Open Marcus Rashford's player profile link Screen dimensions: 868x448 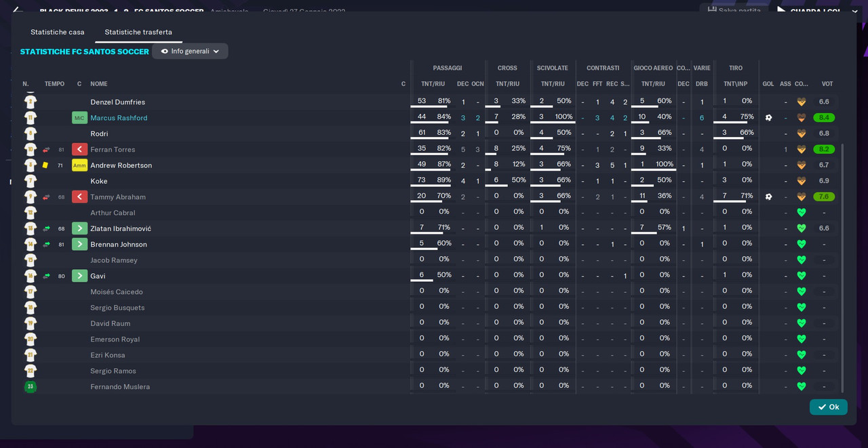(119, 118)
